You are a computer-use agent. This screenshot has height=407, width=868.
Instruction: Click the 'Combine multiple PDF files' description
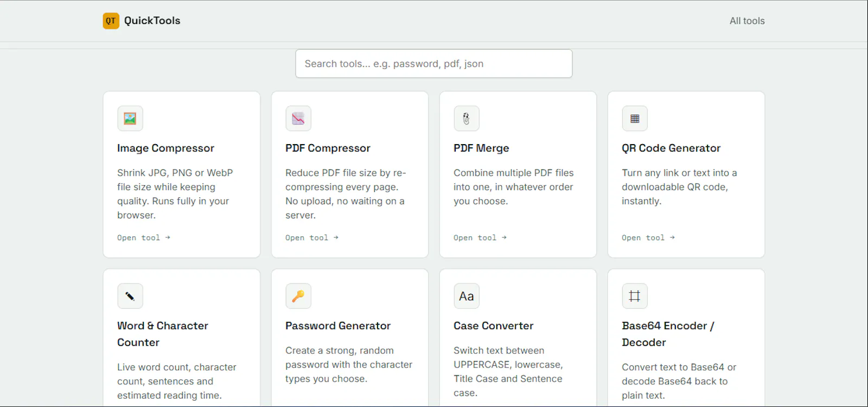[x=514, y=187]
